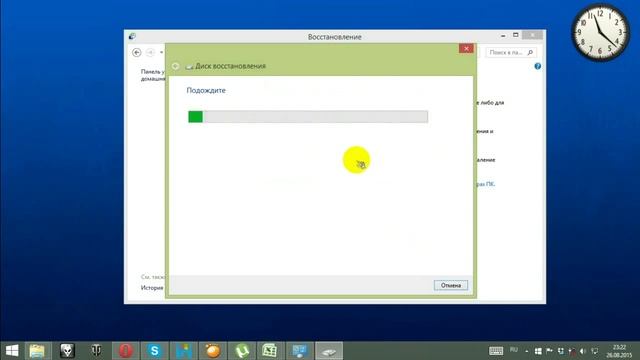Maximize the Восстановление window
This screenshot has height=360, width=640.
point(516,36)
